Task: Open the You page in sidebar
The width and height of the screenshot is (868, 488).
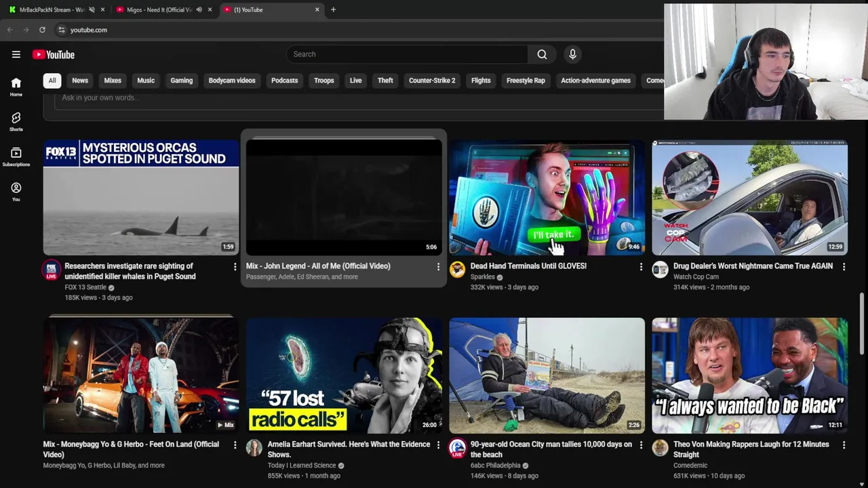Action: coord(16,192)
